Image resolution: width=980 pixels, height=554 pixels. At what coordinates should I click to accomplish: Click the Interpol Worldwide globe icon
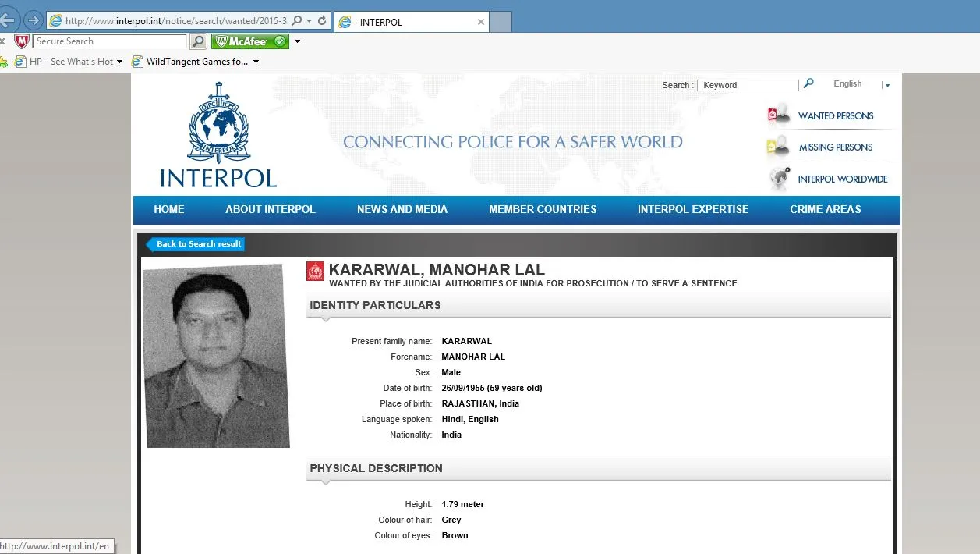(778, 179)
